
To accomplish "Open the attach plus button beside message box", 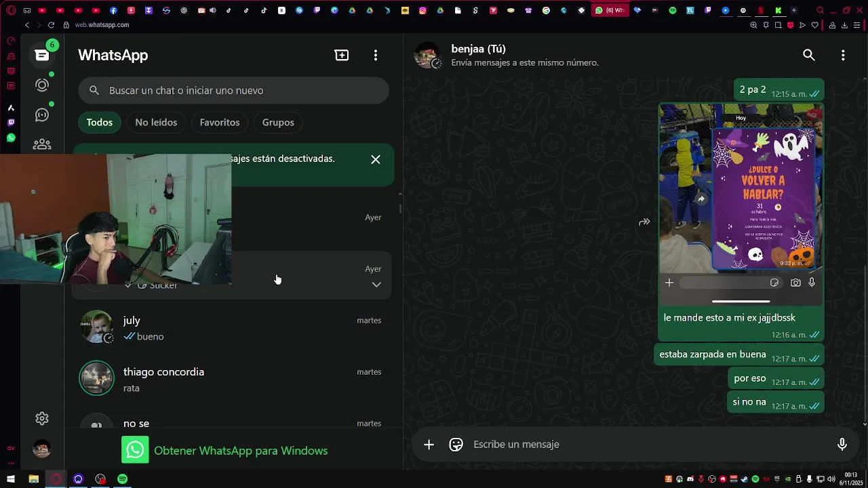I will 429,444.
